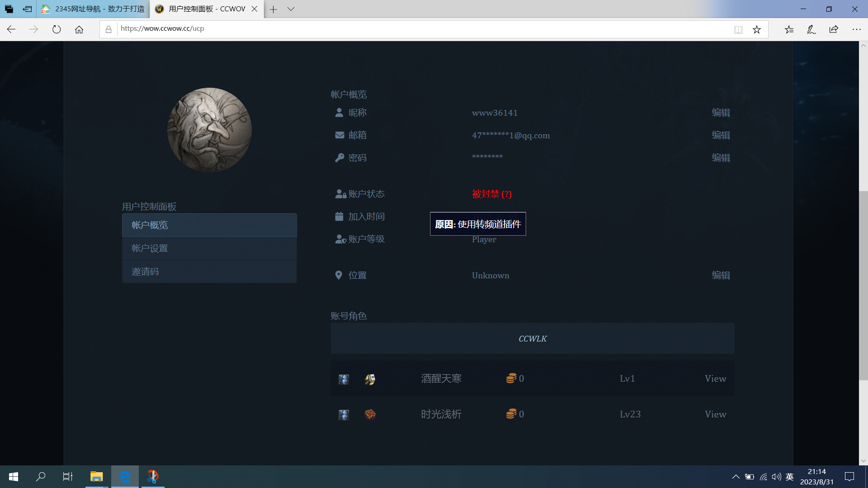Open Edge's more actions (…) menu

(857, 29)
